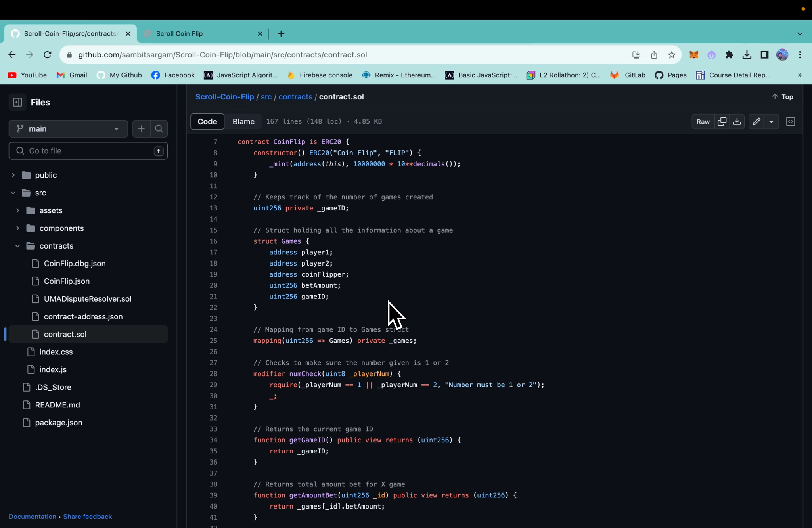Click the Share feedback link

tap(87, 517)
